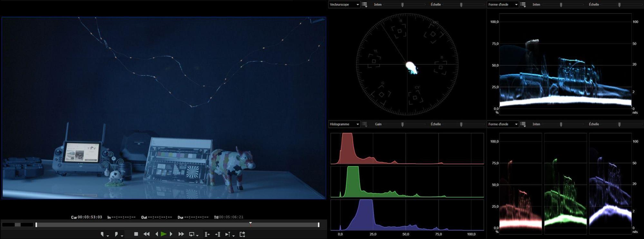
Task: Open top-right waveform settings list icon
Action: point(523,5)
